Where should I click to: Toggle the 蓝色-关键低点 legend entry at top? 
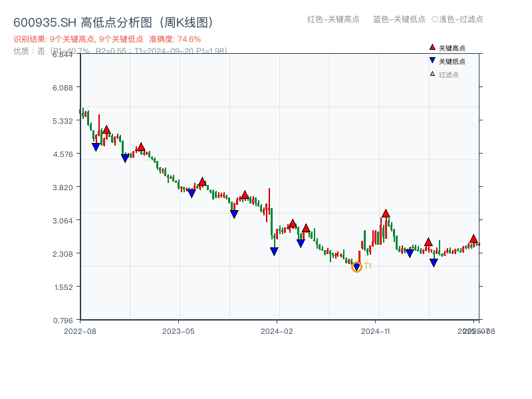point(399,19)
